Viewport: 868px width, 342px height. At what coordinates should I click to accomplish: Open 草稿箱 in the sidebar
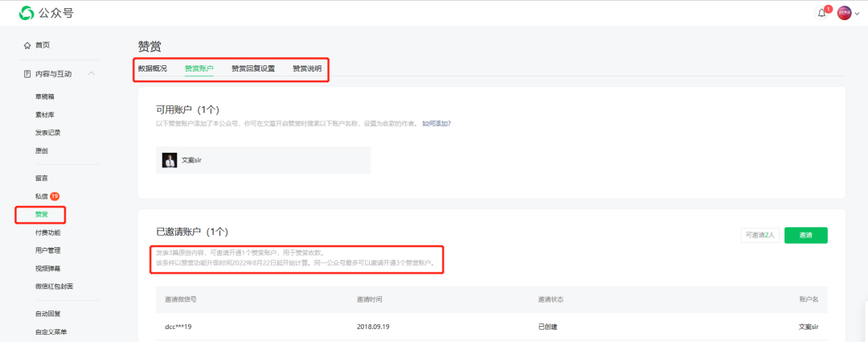[x=45, y=97]
